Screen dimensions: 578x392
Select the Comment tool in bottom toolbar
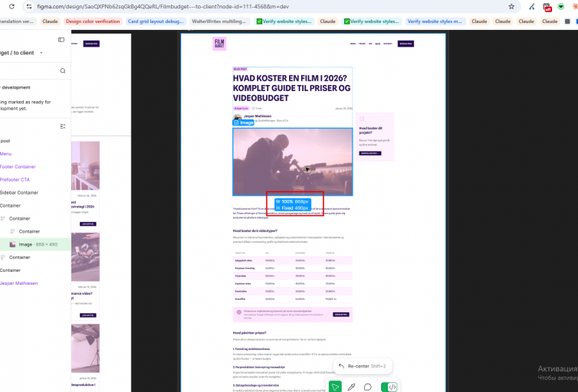[x=367, y=387]
